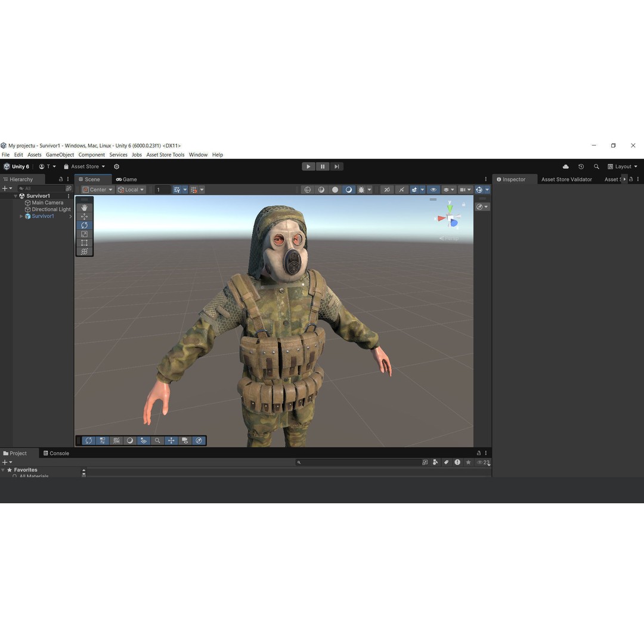Toggle 2D view mode
The width and height of the screenshot is (644, 644).
pyautogui.click(x=387, y=190)
